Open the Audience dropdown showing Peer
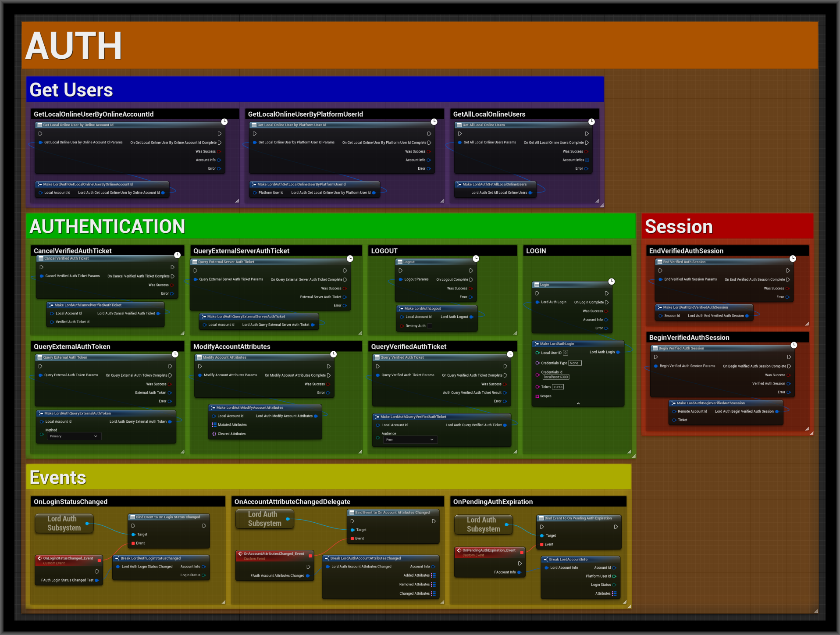The width and height of the screenshot is (840, 635). [x=410, y=440]
